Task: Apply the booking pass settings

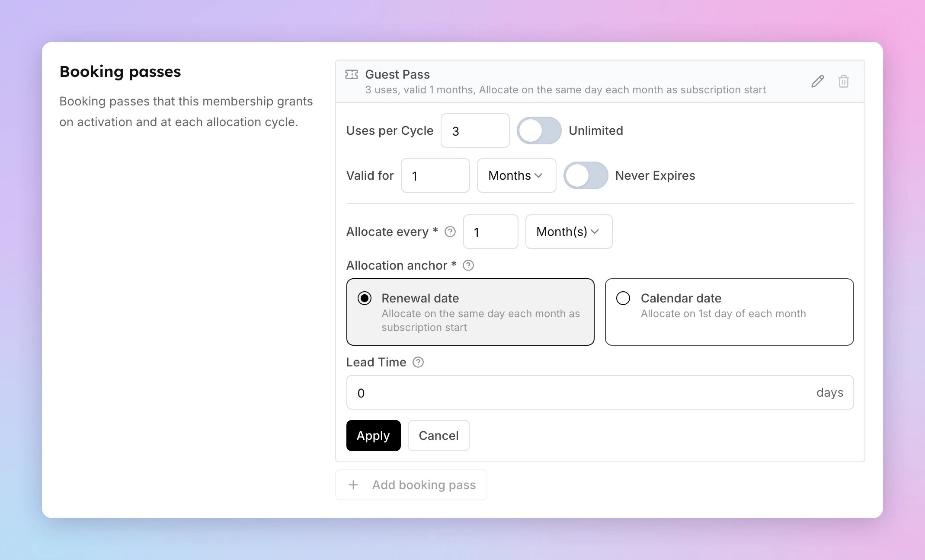Action: click(x=373, y=436)
